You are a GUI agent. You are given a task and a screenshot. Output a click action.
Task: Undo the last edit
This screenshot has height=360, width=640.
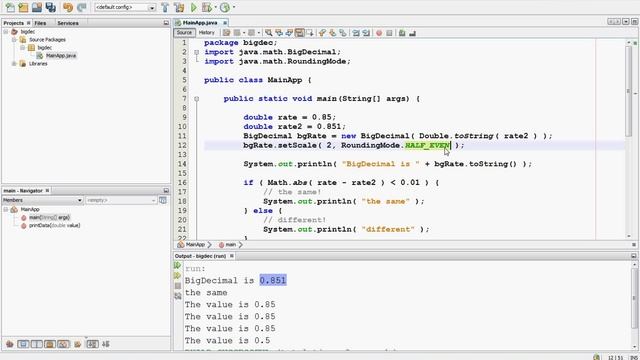click(68, 7)
